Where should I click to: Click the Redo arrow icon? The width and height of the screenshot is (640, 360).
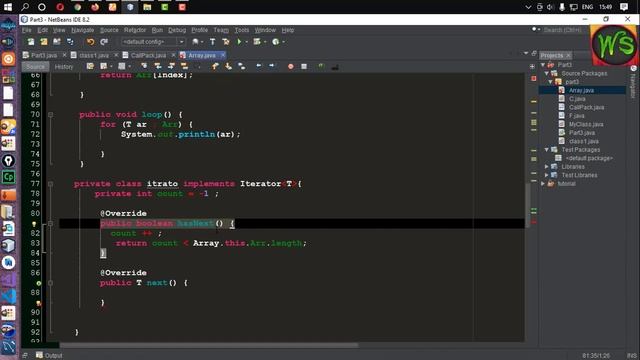(x=104, y=42)
